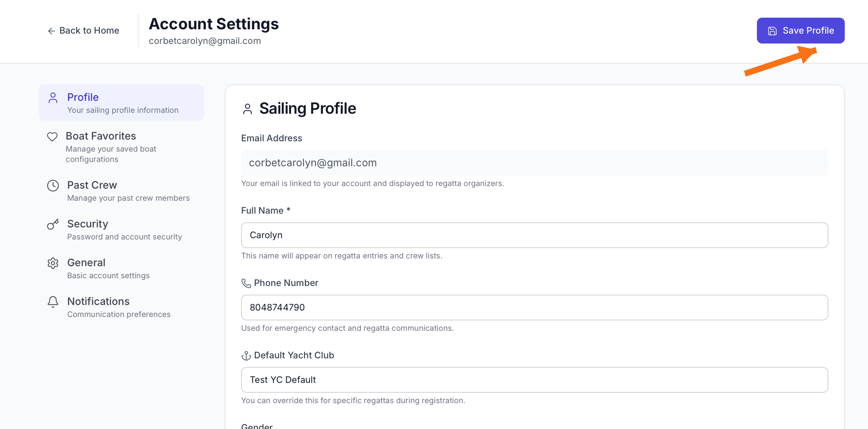Click the gear icon next to General
The width and height of the screenshot is (868, 429).
click(x=52, y=263)
